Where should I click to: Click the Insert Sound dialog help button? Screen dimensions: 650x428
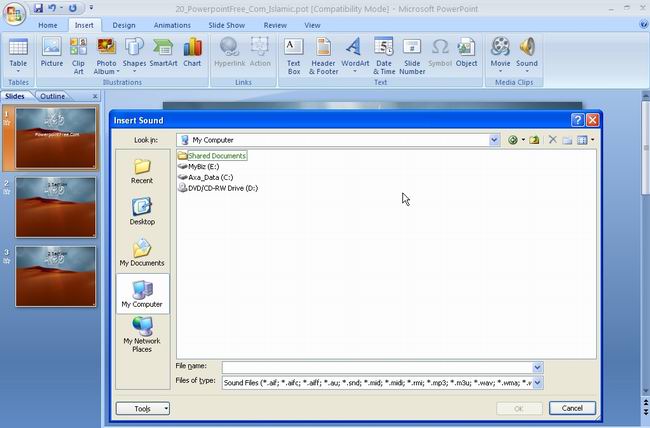point(577,120)
